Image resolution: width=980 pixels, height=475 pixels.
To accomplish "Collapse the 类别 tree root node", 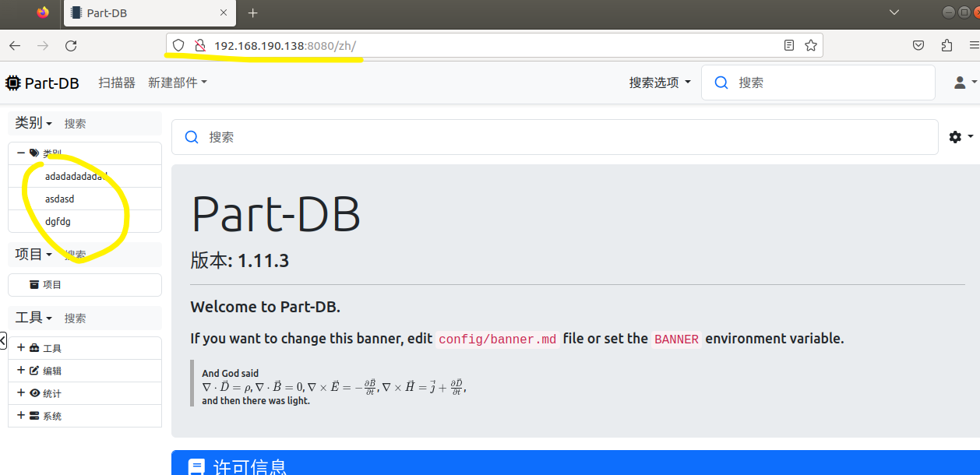I will pyautogui.click(x=21, y=153).
